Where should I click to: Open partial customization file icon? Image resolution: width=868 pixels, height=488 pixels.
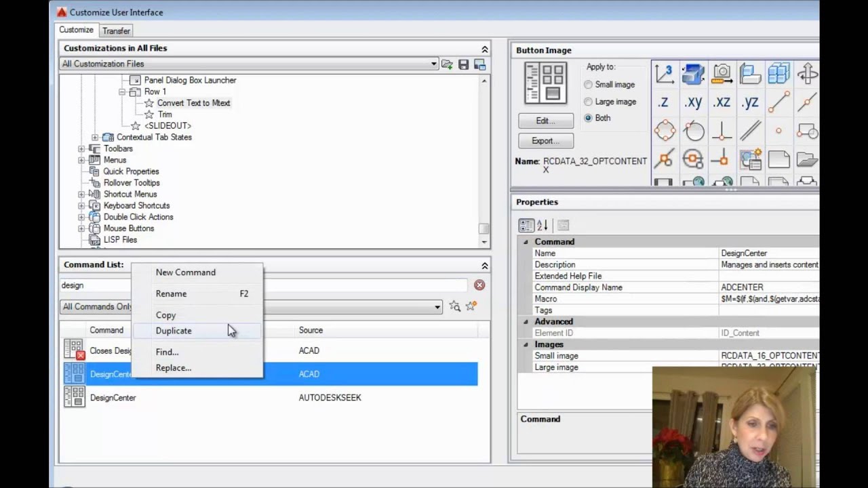click(x=447, y=64)
